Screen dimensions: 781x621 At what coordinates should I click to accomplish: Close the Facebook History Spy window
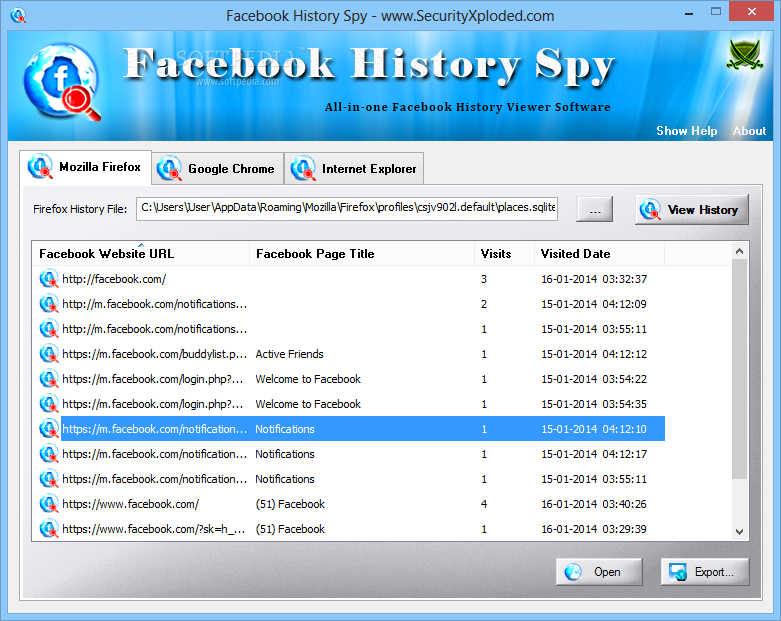(x=752, y=11)
